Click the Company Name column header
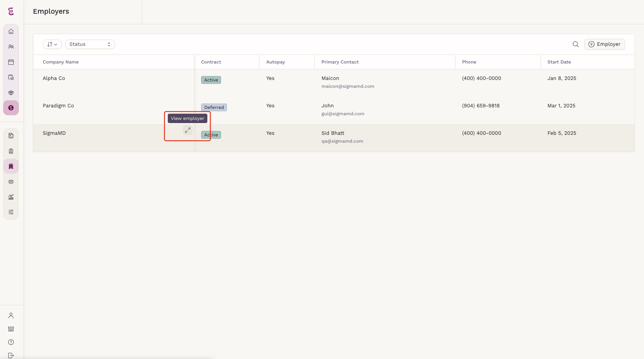Image resolution: width=644 pixels, height=359 pixels. [x=61, y=62]
